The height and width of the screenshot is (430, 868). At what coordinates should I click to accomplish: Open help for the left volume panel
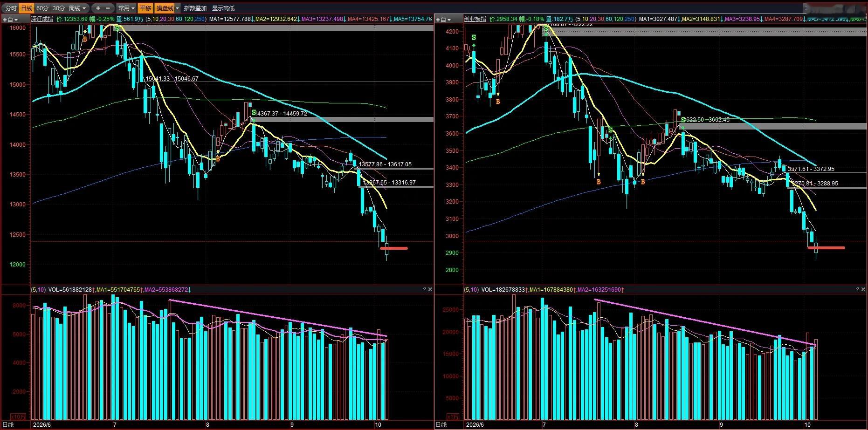424,289
